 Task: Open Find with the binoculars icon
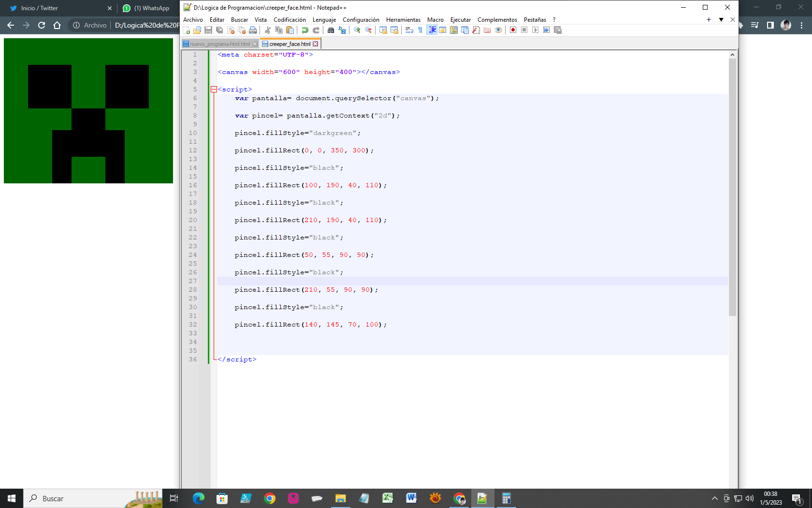pos(331,30)
